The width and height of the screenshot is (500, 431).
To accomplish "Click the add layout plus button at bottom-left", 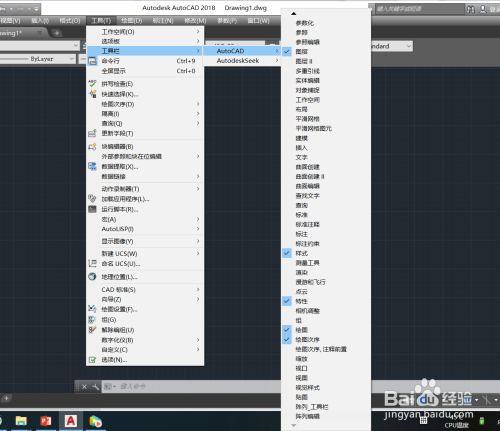I will click(x=6, y=398).
